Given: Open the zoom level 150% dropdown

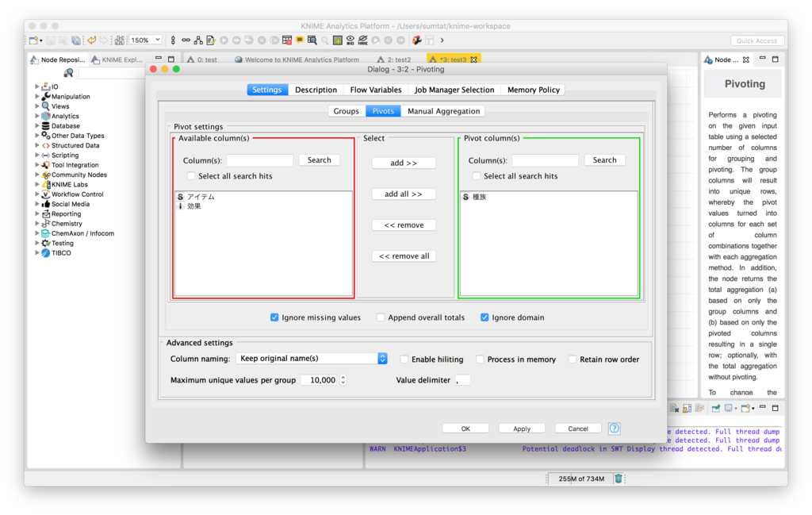Looking at the screenshot, I should pos(158,39).
